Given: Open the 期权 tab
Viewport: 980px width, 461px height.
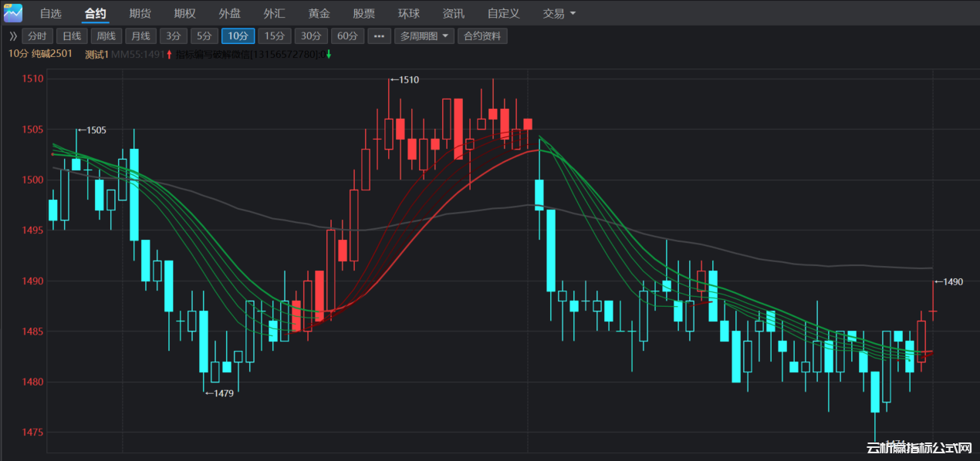Looking at the screenshot, I should click(x=185, y=14).
